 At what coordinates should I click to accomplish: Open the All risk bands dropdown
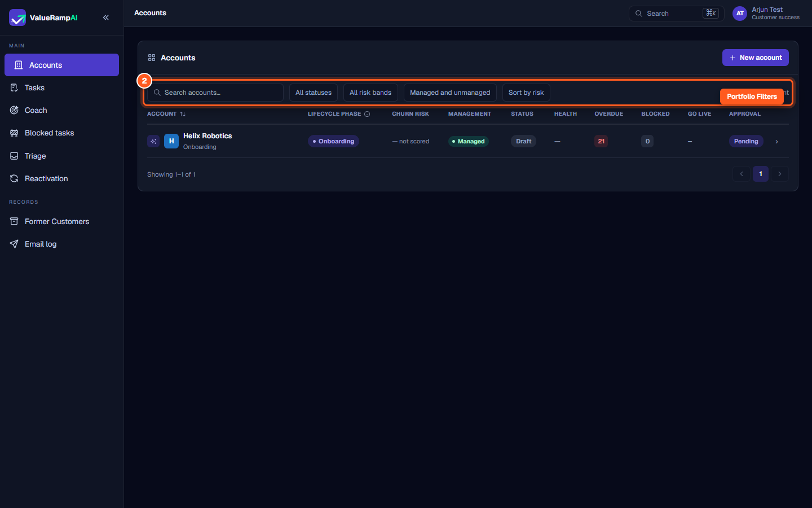coord(370,93)
